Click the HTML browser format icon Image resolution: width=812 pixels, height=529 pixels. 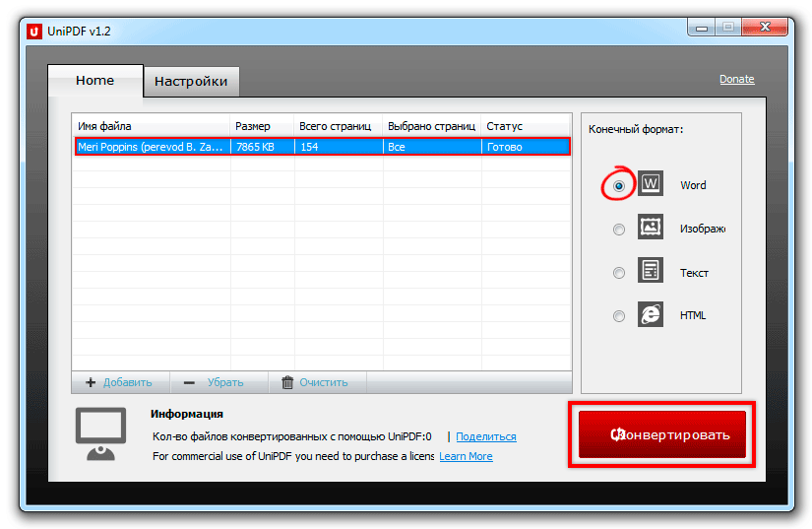coord(650,314)
